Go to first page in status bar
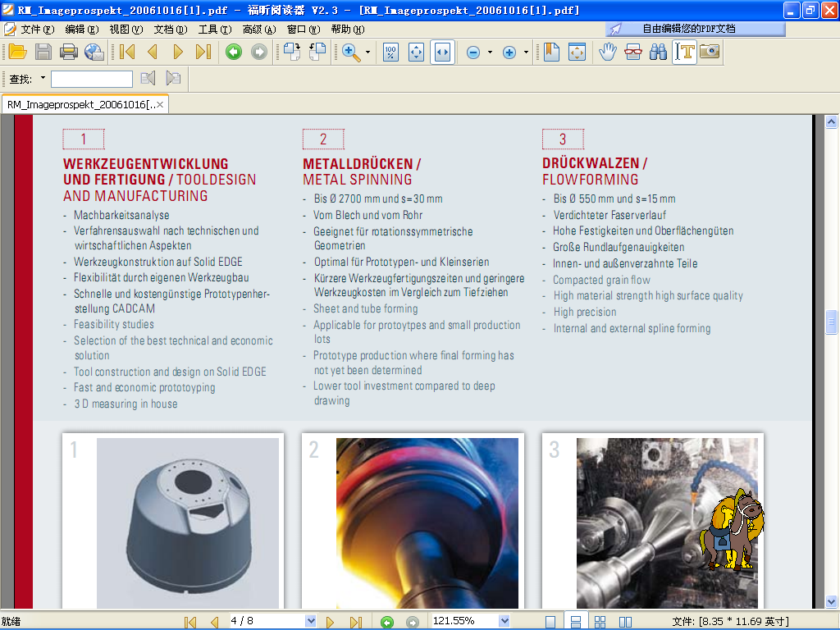840x630 pixels. (x=190, y=622)
